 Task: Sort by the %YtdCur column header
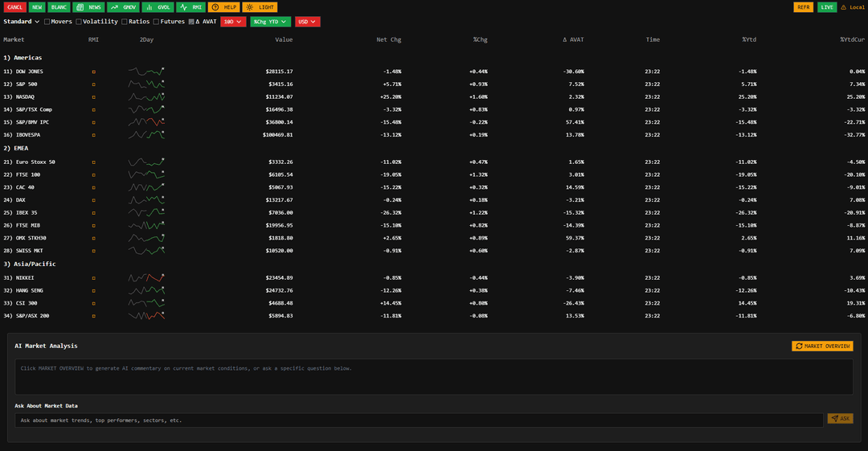tap(852, 40)
